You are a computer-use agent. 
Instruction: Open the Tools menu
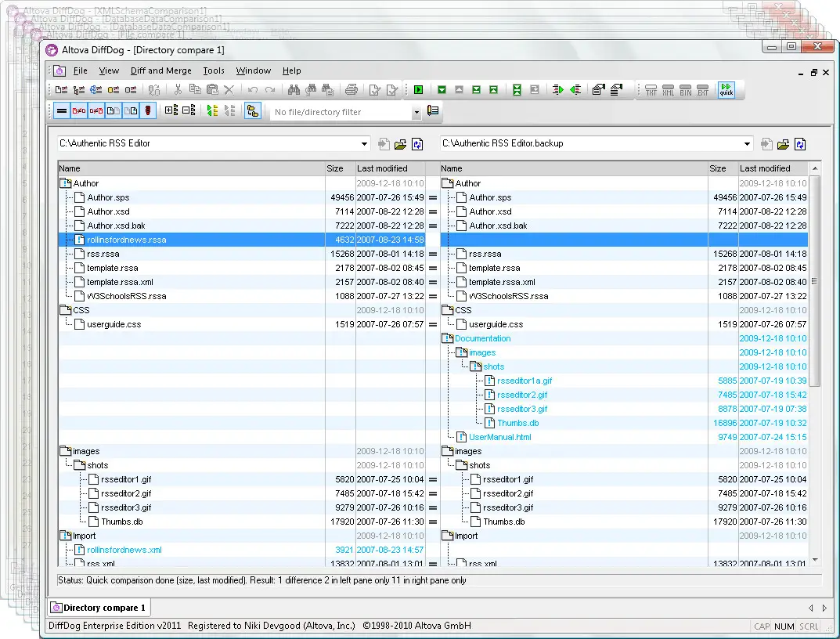(x=213, y=70)
